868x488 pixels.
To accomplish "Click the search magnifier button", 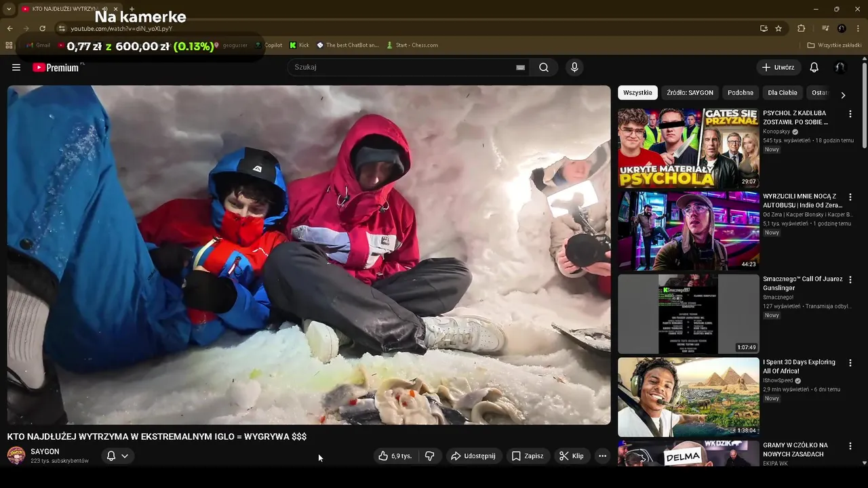I will coord(544,67).
